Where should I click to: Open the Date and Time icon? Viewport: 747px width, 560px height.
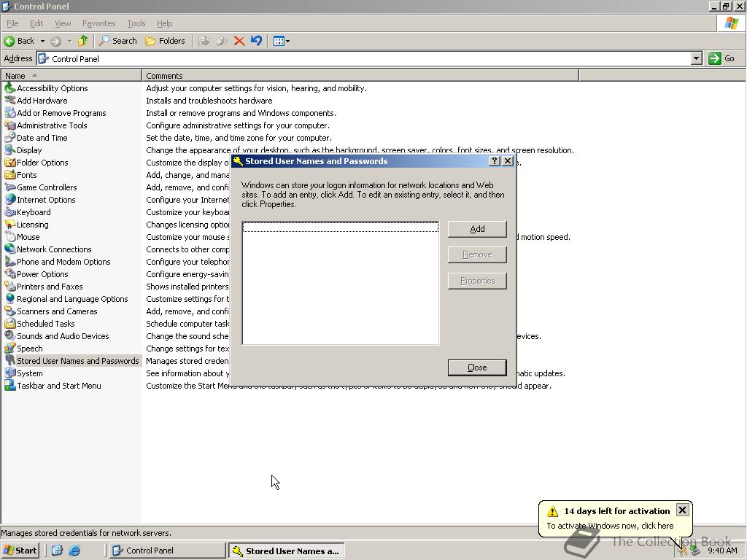(10, 138)
